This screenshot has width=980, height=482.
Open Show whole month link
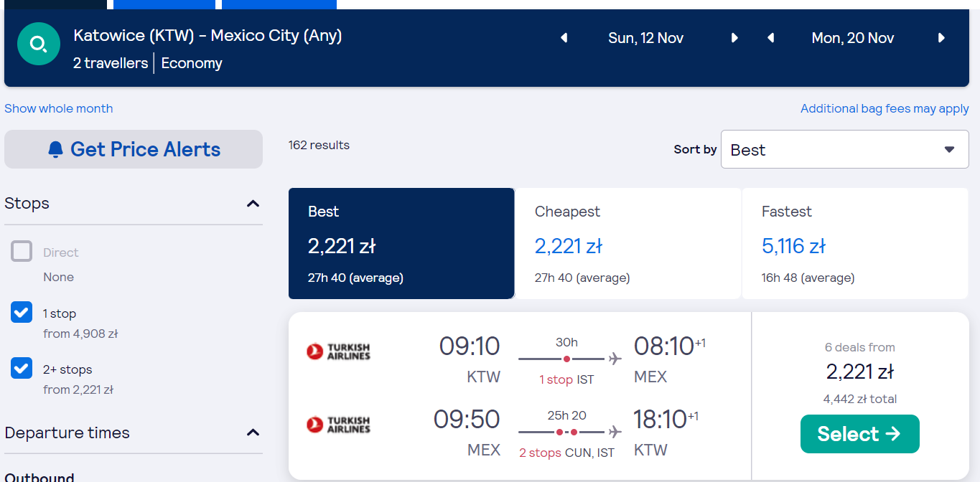(59, 108)
